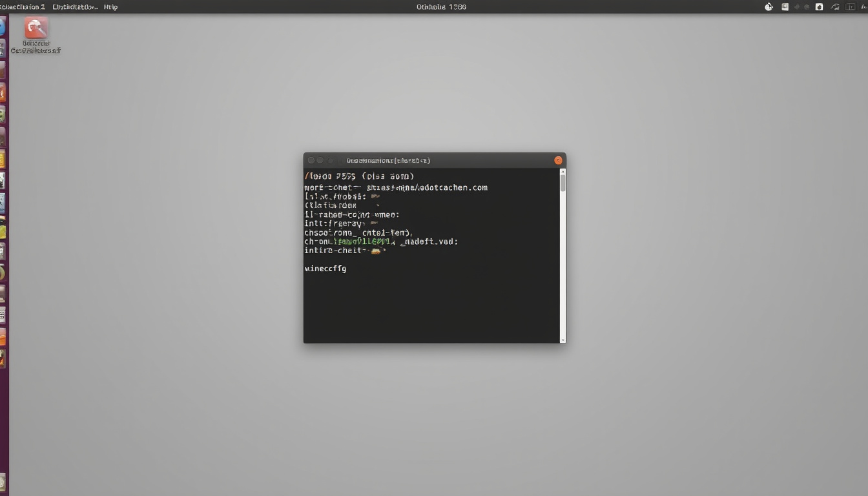Click the lowest icon in the launcher dock
Viewport: 868px width, 496px height.
point(2,480)
